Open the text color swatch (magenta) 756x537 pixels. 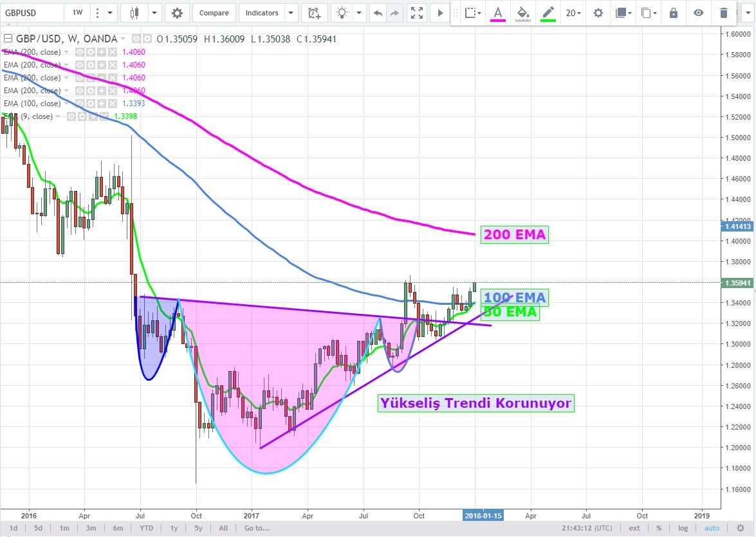[x=497, y=13]
